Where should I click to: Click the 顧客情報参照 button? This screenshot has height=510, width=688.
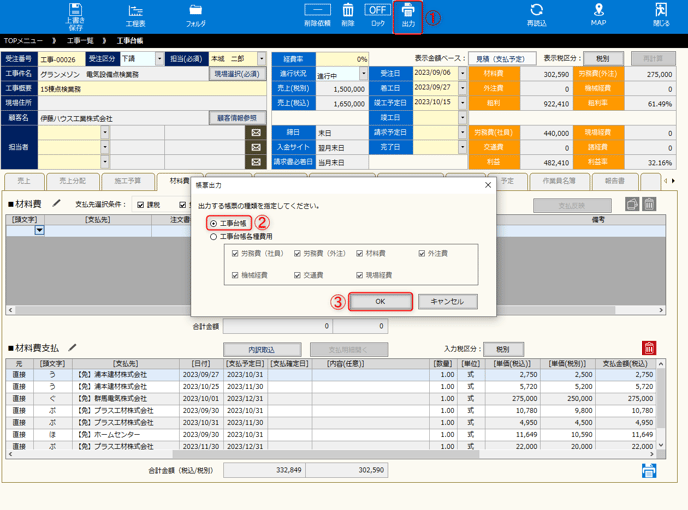[237, 118]
